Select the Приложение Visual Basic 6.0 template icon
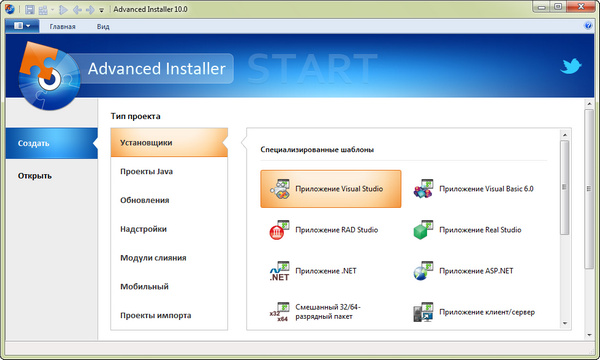 424,189
